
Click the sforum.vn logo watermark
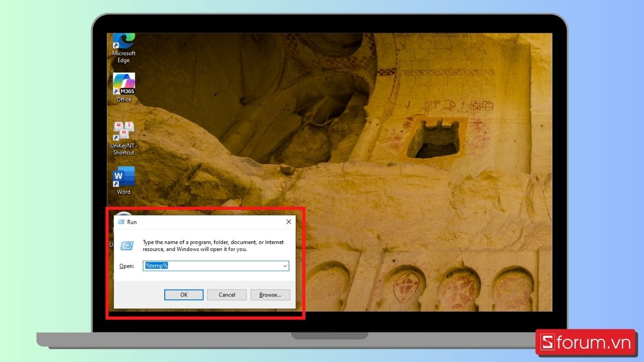[x=586, y=343]
